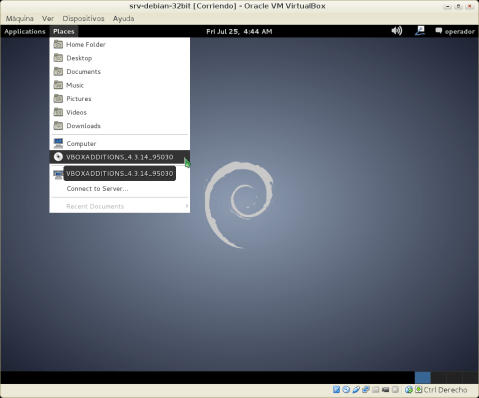
Task: Open the Ver menu
Action: [48, 18]
